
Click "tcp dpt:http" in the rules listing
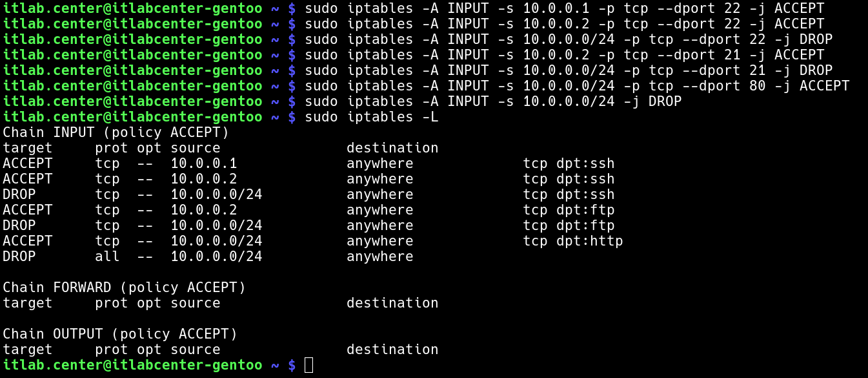(x=572, y=241)
